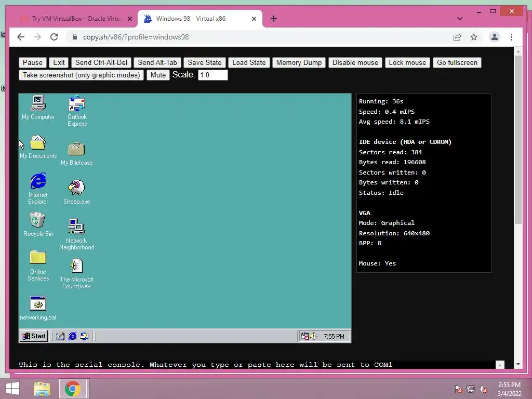Reload the current page
532x399 pixels.
tap(54, 37)
